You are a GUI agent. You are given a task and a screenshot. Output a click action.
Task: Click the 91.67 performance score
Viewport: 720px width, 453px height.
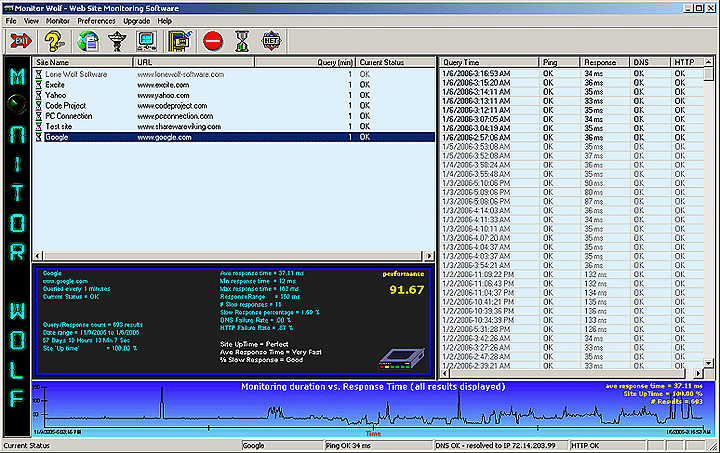pyautogui.click(x=406, y=290)
